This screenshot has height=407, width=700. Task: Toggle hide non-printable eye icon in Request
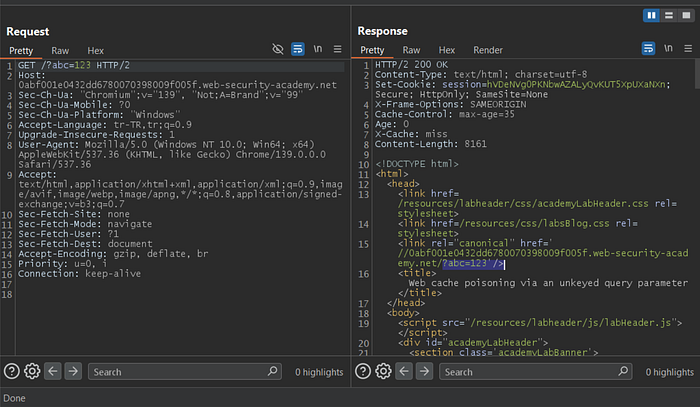coord(278,49)
